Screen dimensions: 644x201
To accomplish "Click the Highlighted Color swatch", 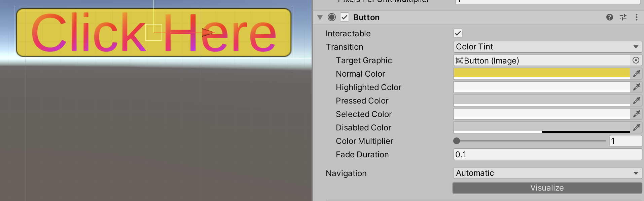I will tap(542, 87).
